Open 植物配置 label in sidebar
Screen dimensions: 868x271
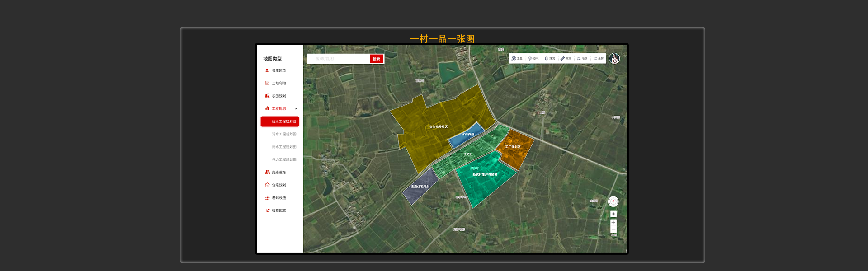click(279, 210)
